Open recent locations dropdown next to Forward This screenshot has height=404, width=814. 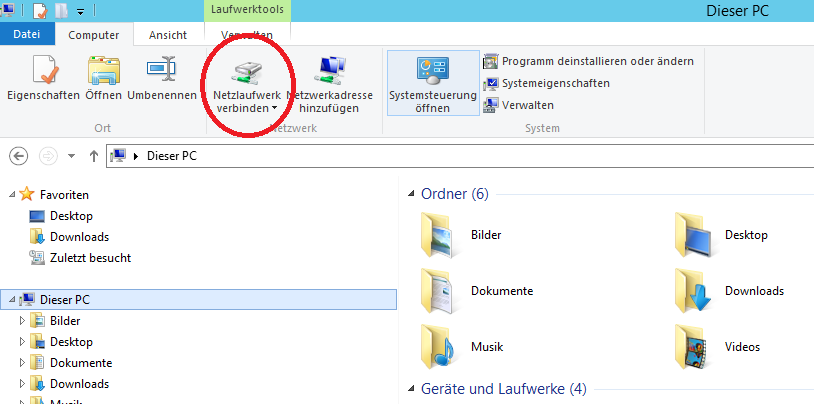71,156
